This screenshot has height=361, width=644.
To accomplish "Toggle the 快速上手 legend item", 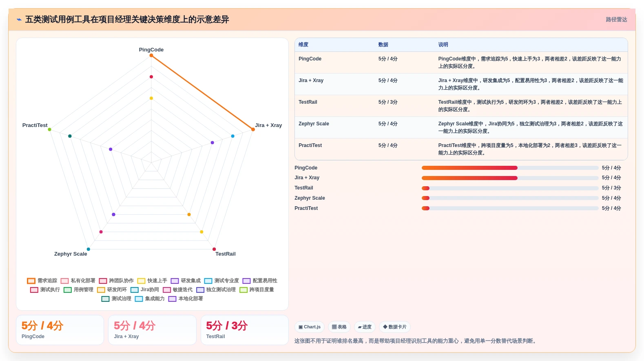I will point(152,281).
